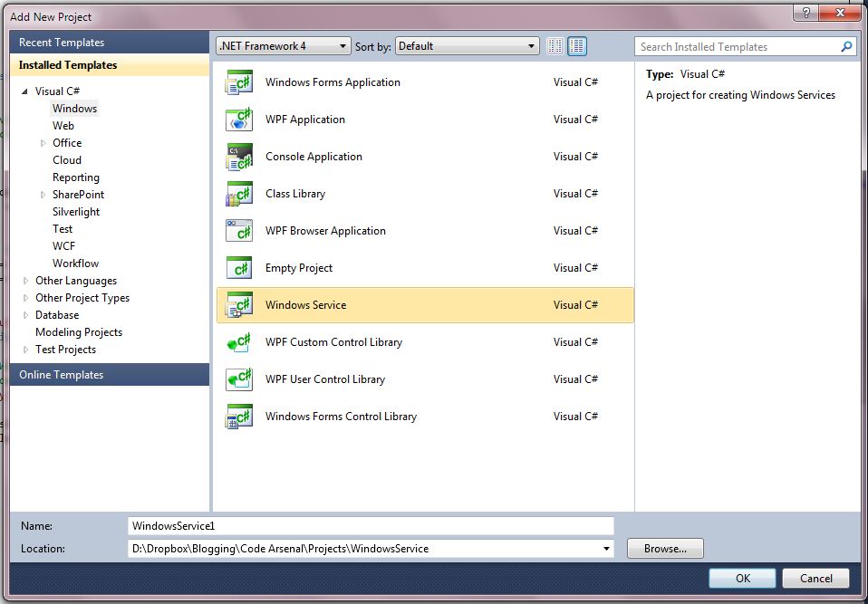Click the WPF Application template icon

[238, 119]
